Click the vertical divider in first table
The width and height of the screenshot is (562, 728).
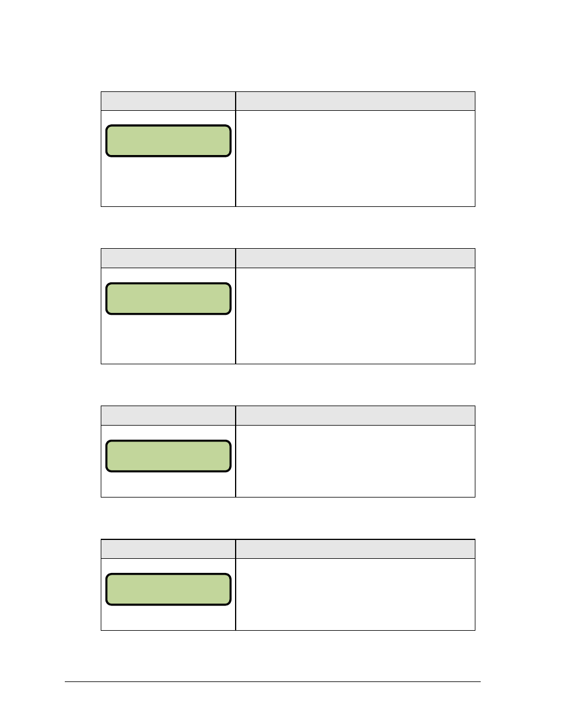(x=236, y=149)
